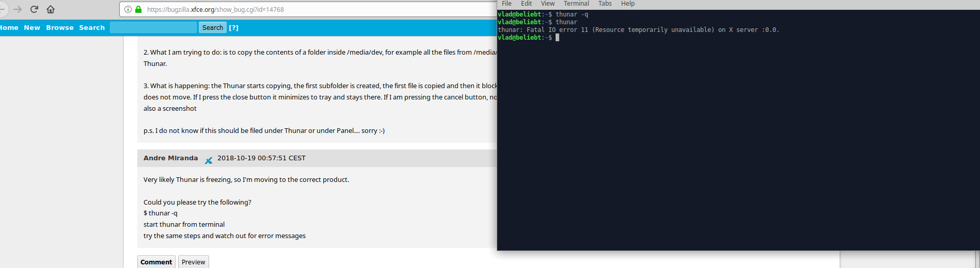Reload the Bugzilla page
Image resolution: width=980 pixels, height=268 pixels.
point(34,9)
